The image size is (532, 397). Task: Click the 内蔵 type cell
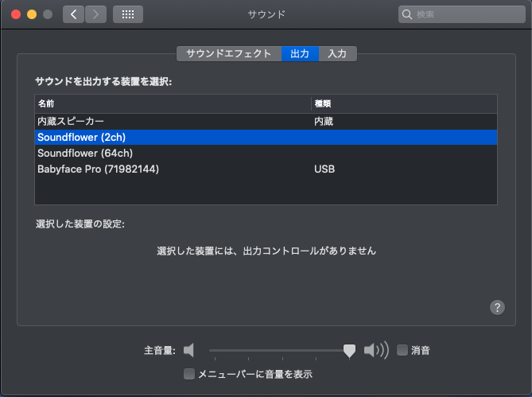tap(324, 122)
